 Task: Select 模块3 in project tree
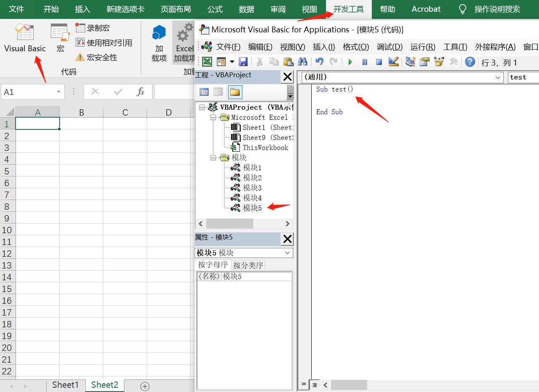tap(246, 188)
